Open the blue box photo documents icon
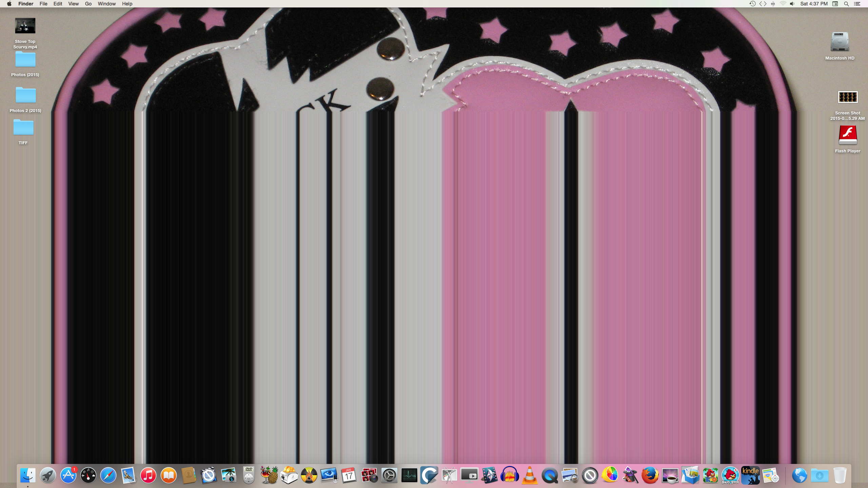Image resolution: width=868 pixels, height=488 pixels. 691,475
